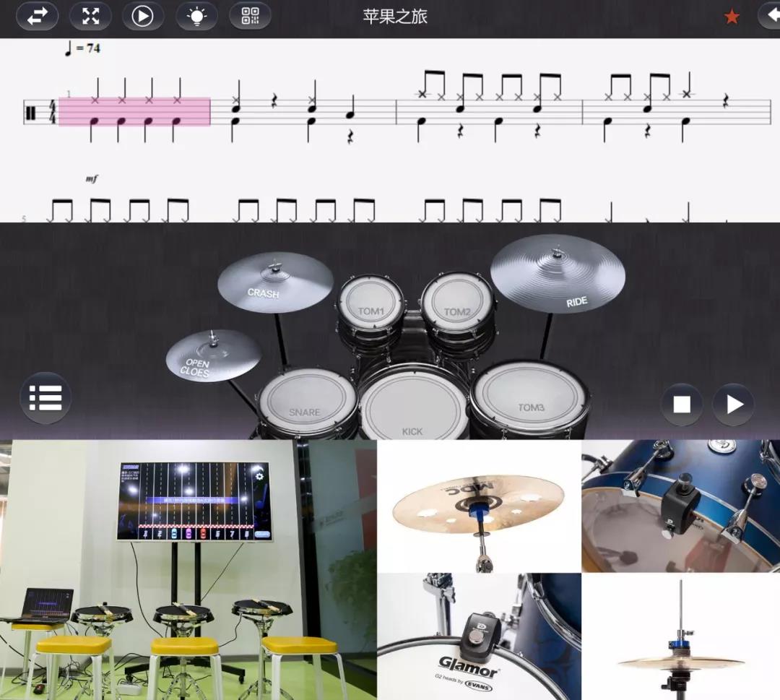Hit the CRASH cymbal
This screenshot has height=700, width=780.
click(x=275, y=282)
